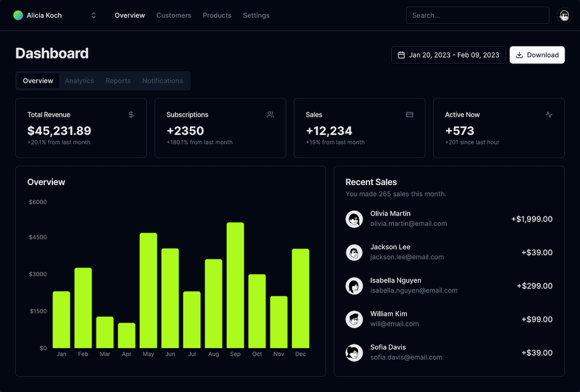The image size is (580, 392).
Task: Click the dollar sign icon on Total Revenue card
Action: click(131, 115)
